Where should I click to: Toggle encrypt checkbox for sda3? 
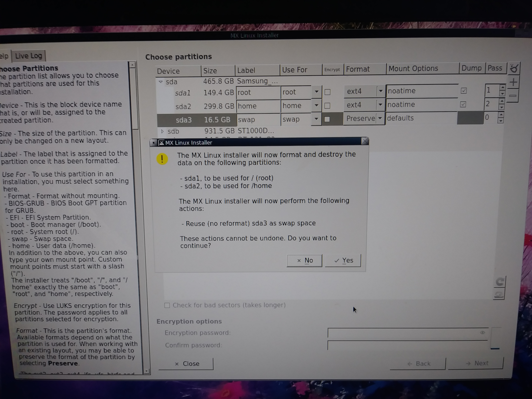[x=327, y=119]
